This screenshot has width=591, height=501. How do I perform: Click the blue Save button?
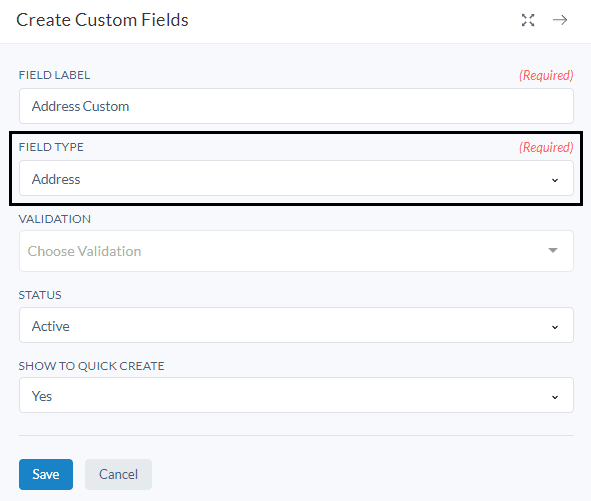coord(46,474)
